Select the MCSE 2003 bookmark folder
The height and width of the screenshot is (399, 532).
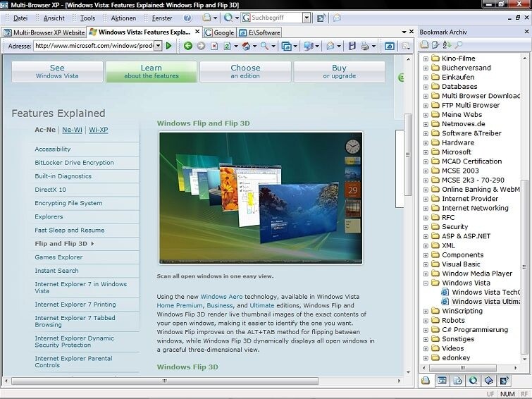tap(460, 171)
